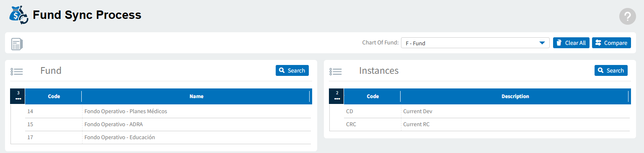Open the Instances table row options menu
Viewport: 644px width, 153px height.
pyautogui.click(x=337, y=96)
